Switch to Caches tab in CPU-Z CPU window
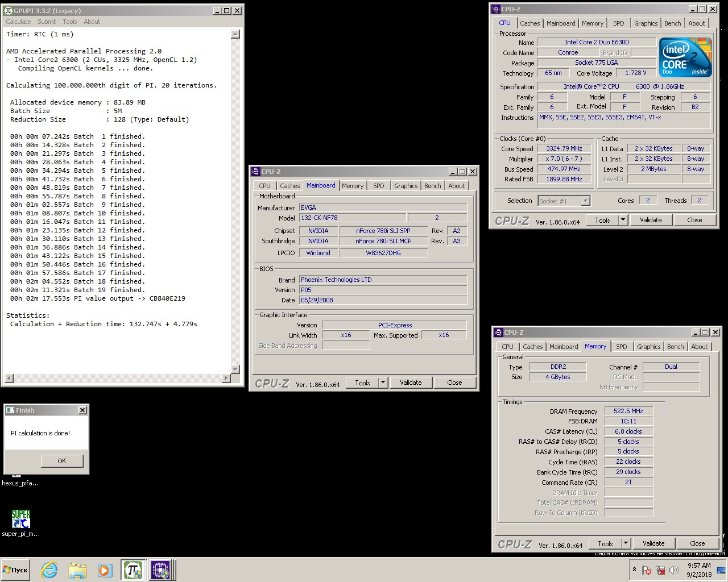Image resolution: width=728 pixels, height=582 pixels. coord(530,23)
